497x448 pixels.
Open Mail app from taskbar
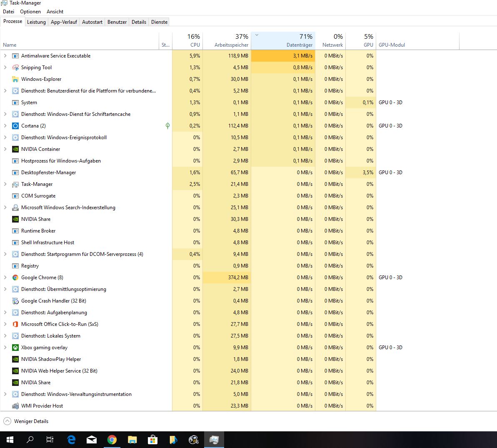pos(92,440)
